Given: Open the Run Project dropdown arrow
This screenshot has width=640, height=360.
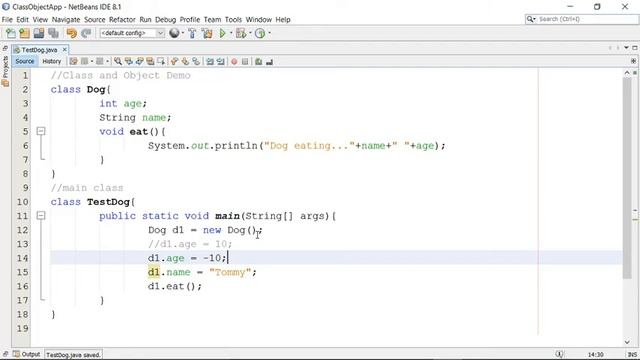Looking at the screenshot, I should (231, 33).
